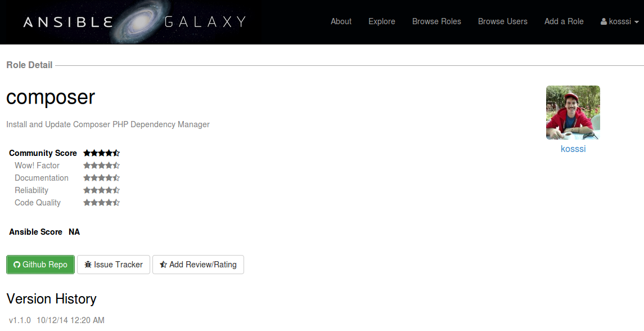Click the Install and Update Composer description
Screen dimensions: 644x331
click(x=108, y=124)
